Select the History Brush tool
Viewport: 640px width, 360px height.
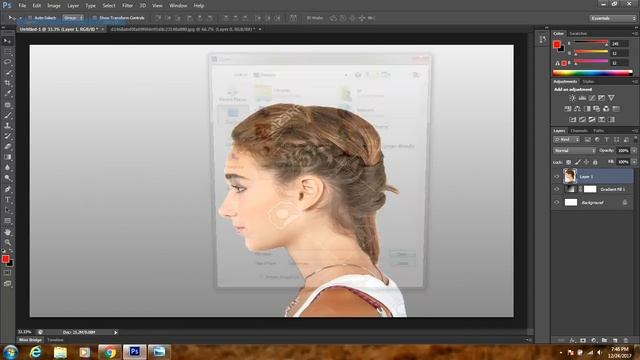7,136
